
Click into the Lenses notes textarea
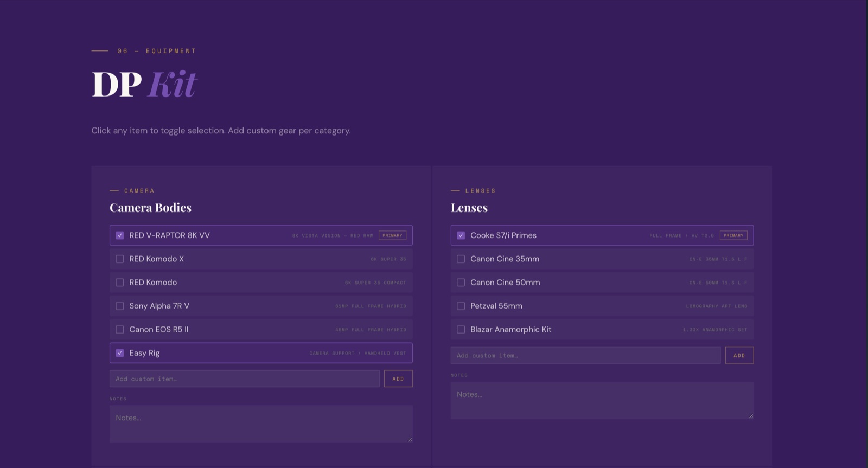(602, 400)
